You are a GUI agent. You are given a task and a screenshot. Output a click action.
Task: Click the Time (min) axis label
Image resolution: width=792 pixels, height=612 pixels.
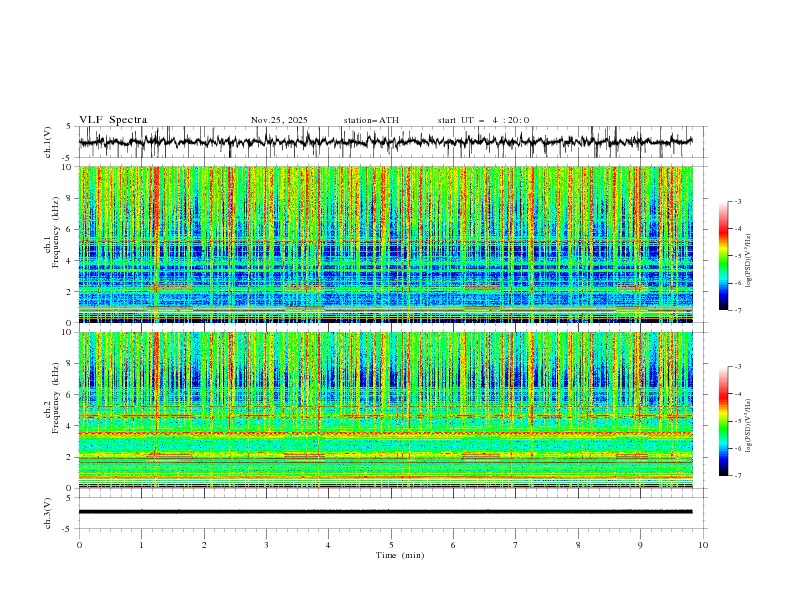pyautogui.click(x=397, y=554)
